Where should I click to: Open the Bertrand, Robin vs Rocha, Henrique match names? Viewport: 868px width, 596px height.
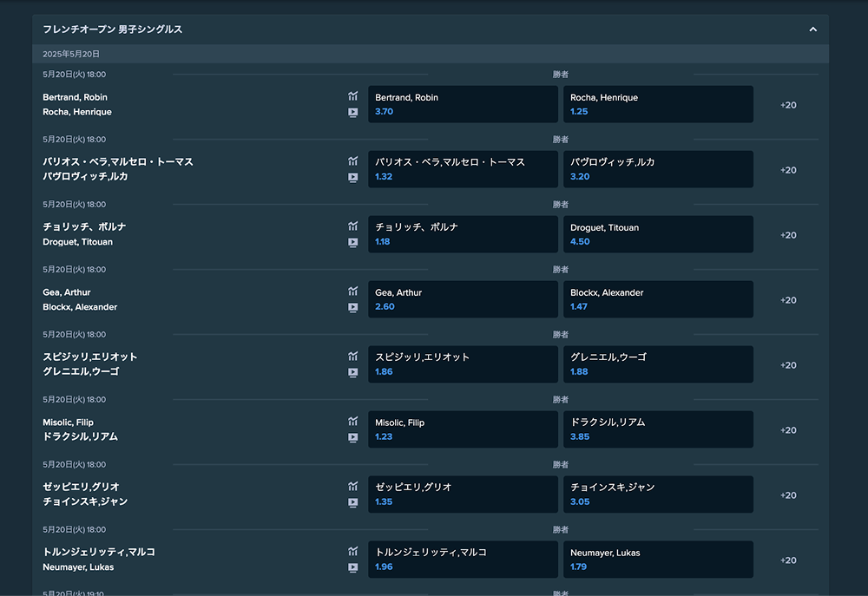click(x=77, y=105)
